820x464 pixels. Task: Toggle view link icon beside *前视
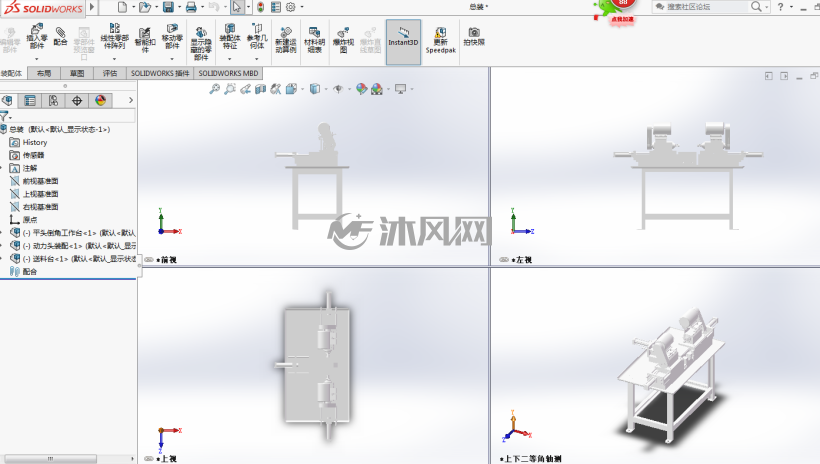149,259
